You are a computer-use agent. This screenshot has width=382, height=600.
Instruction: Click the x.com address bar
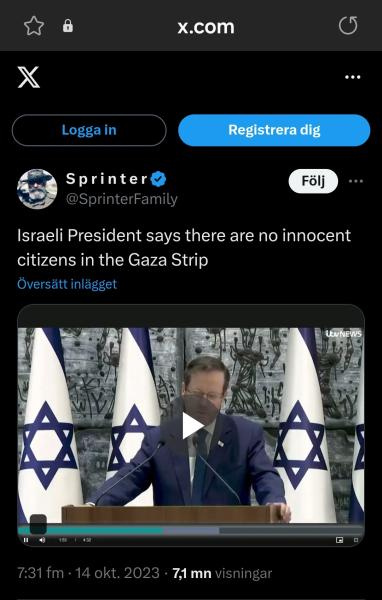(x=206, y=26)
